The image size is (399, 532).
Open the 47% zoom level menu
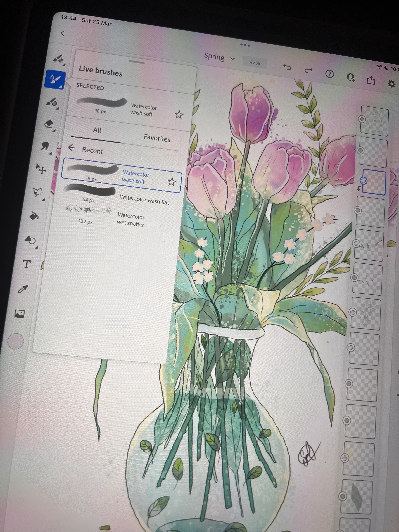click(x=255, y=63)
